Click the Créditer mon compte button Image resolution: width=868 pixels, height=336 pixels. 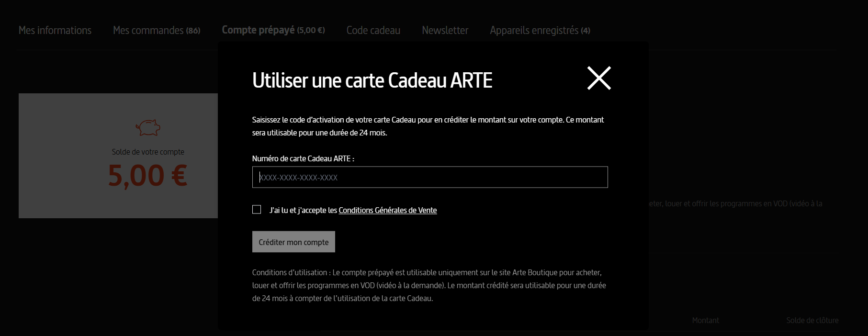[293, 242]
